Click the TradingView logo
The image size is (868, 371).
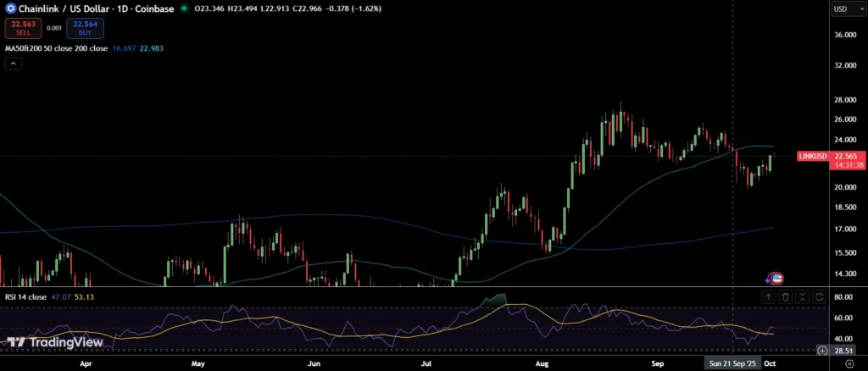point(55,342)
